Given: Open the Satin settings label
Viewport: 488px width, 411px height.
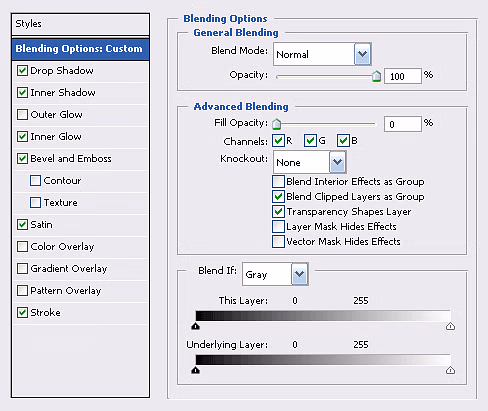Looking at the screenshot, I should 41,225.
